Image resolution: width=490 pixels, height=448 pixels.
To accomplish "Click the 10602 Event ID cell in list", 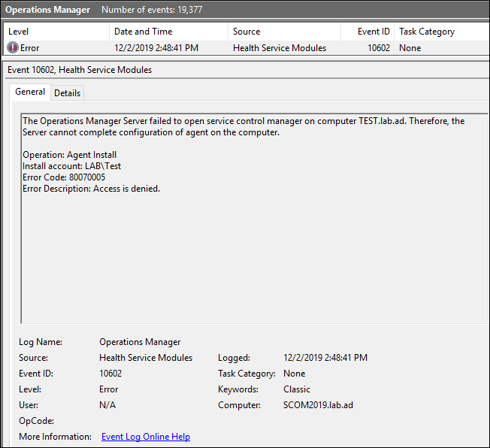I will tap(379, 48).
